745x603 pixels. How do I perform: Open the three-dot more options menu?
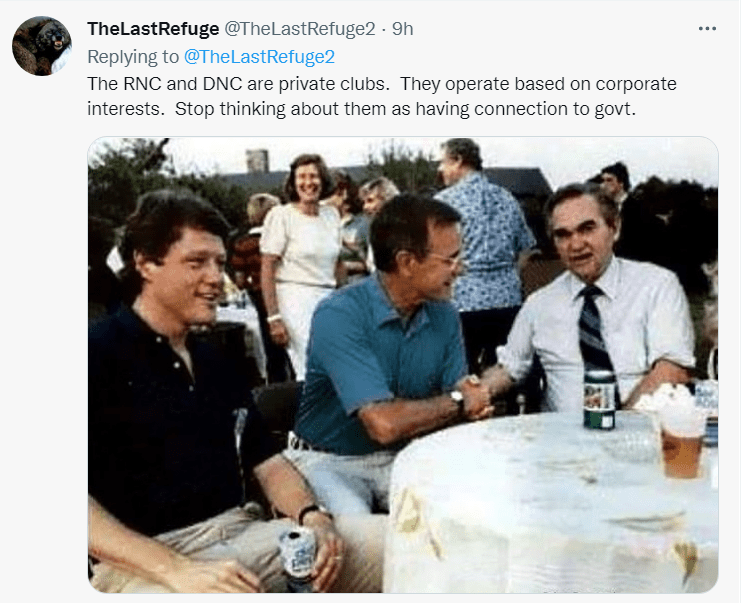[x=707, y=28]
